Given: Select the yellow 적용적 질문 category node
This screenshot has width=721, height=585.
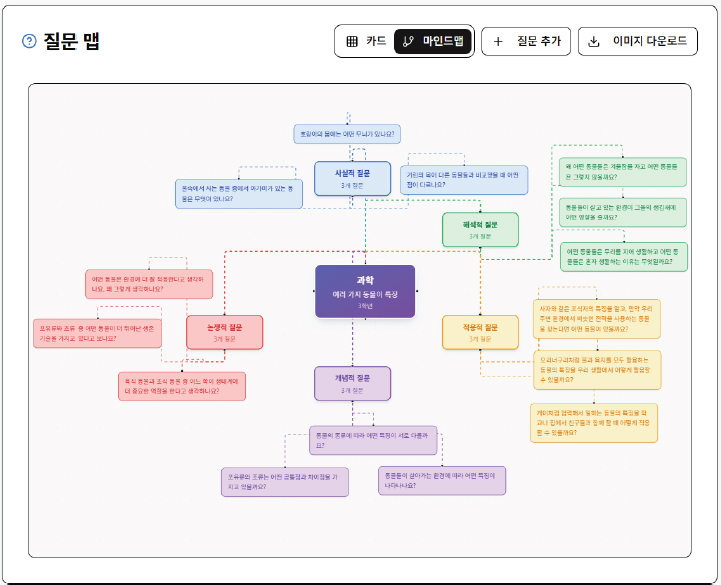Looking at the screenshot, I should (480, 332).
